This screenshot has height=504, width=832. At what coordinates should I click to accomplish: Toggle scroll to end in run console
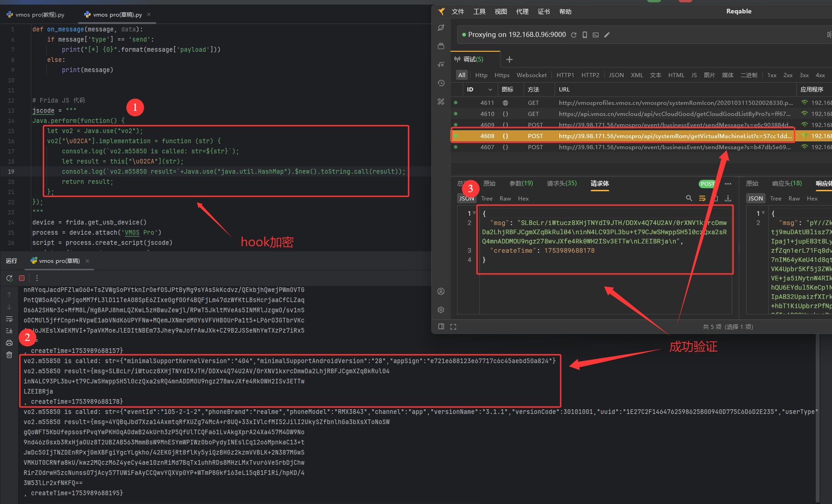9,331
